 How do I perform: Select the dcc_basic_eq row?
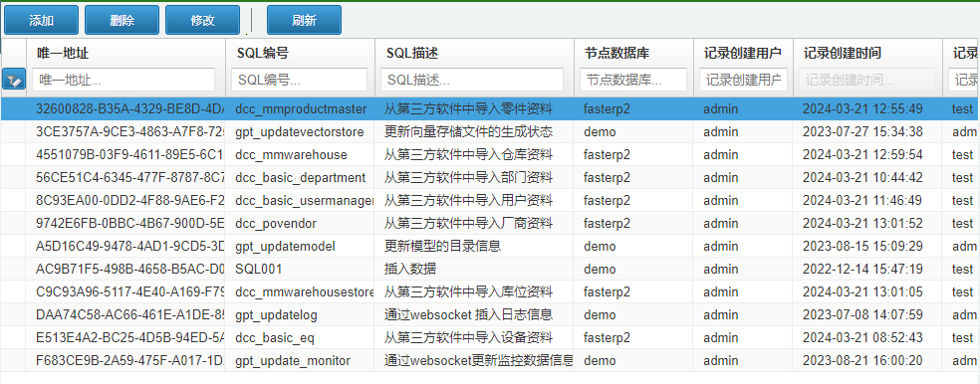pos(490,338)
